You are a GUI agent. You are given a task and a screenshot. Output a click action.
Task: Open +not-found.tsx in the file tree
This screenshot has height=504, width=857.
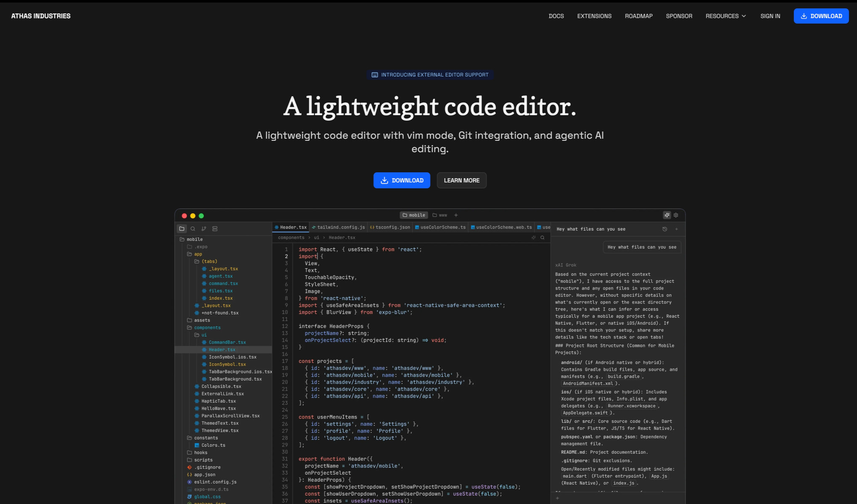point(217,313)
